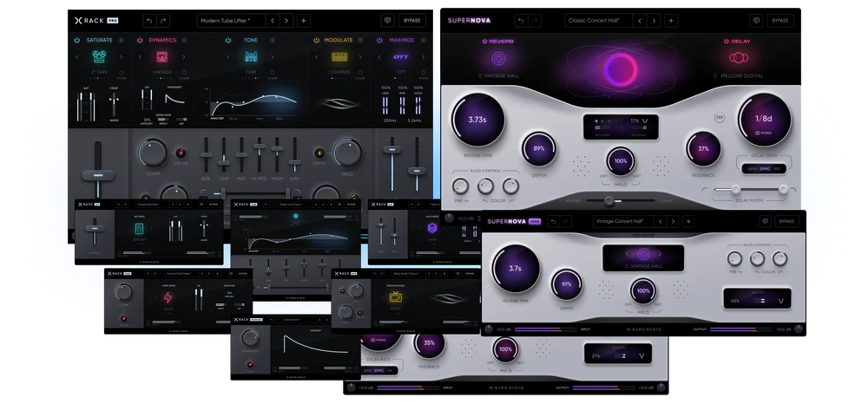Image resolution: width=868 pixels, height=404 pixels.
Task: Click the solo button next to Modulate
Action: tap(360, 40)
